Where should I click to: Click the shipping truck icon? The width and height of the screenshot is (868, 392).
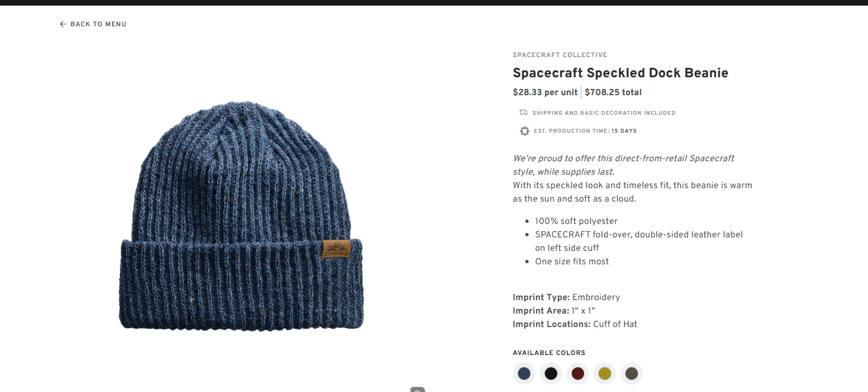click(524, 113)
